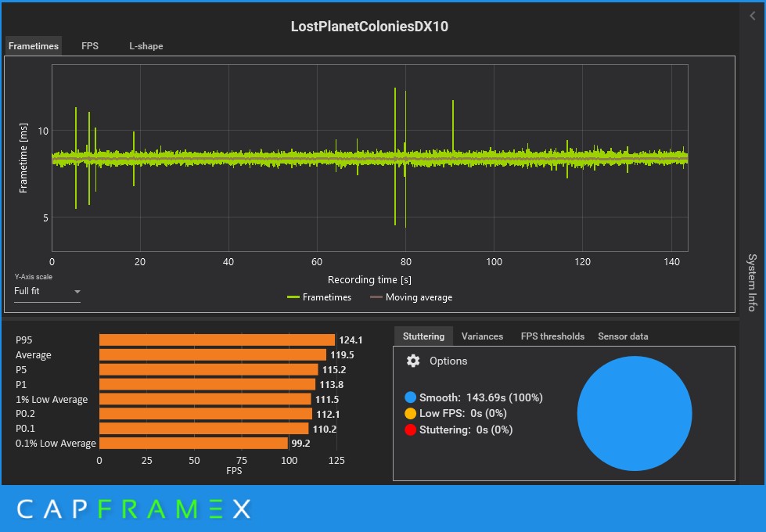The height and width of the screenshot is (532, 766).
Task: Click the Average bar showing 119.5
Action: [213, 354]
